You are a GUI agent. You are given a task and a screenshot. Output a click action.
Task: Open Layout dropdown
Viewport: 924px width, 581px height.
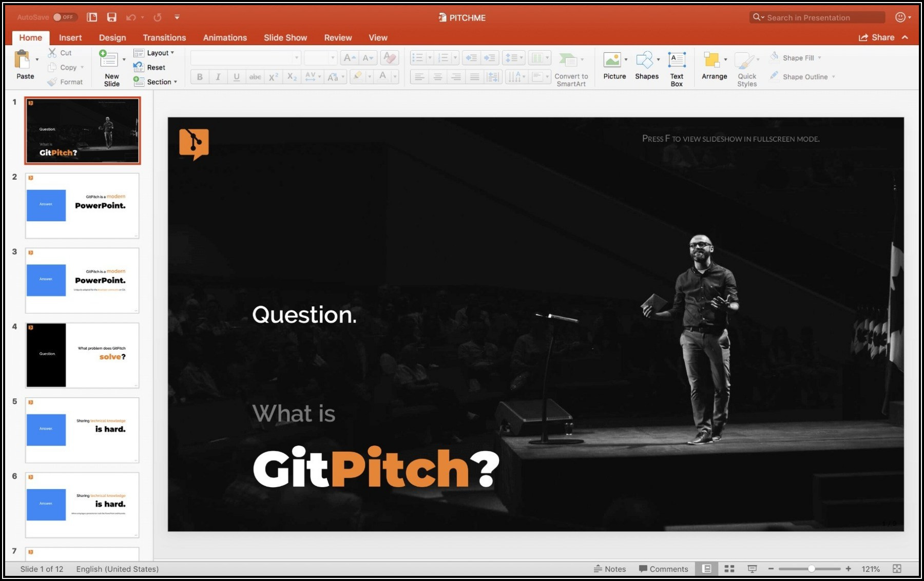153,53
